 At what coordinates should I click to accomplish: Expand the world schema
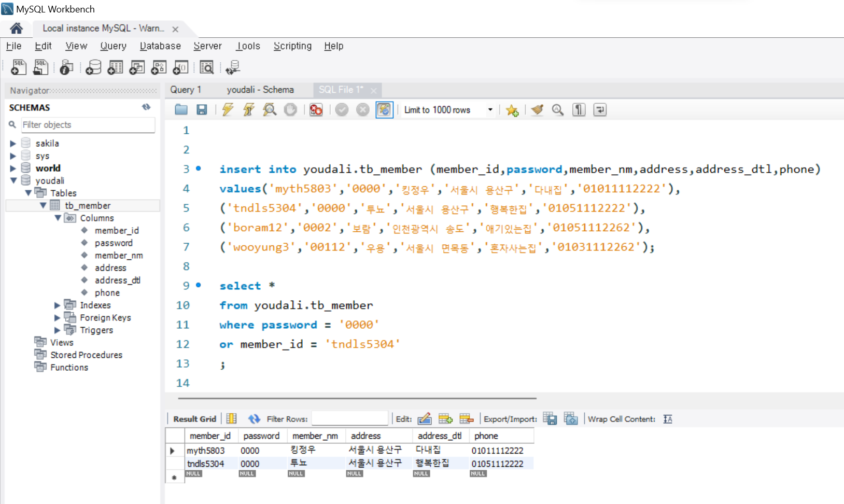click(x=13, y=168)
